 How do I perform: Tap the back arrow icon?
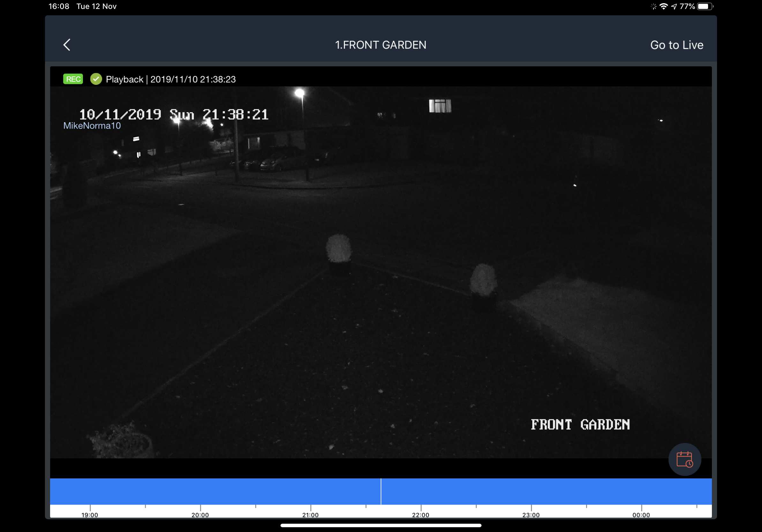[x=67, y=45]
